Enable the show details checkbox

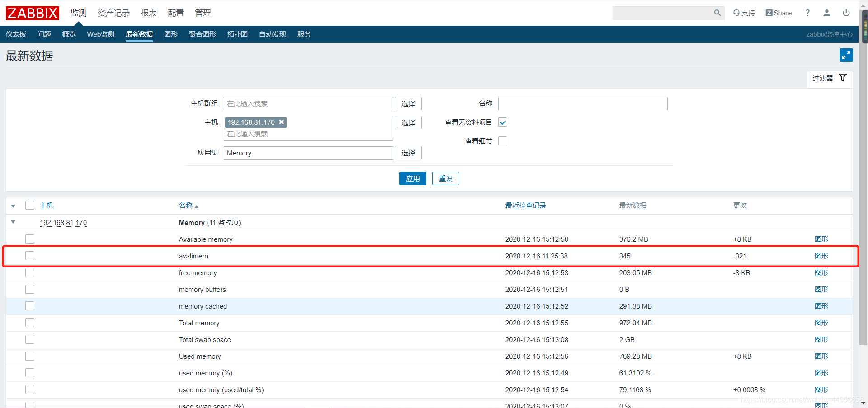[x=503, y=141]
